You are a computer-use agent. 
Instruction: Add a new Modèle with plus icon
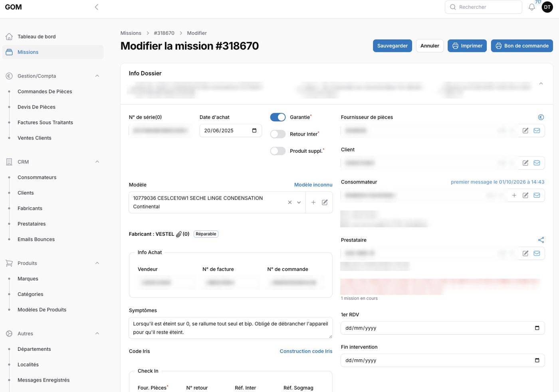pyautogui.click(x=313, y=203)
